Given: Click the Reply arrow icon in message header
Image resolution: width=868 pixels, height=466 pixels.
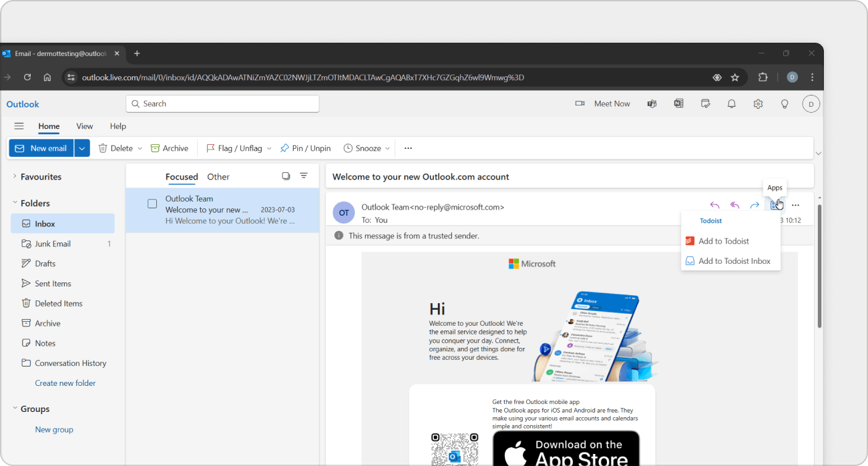Looking at the screenshot, I should coord(714,205).
